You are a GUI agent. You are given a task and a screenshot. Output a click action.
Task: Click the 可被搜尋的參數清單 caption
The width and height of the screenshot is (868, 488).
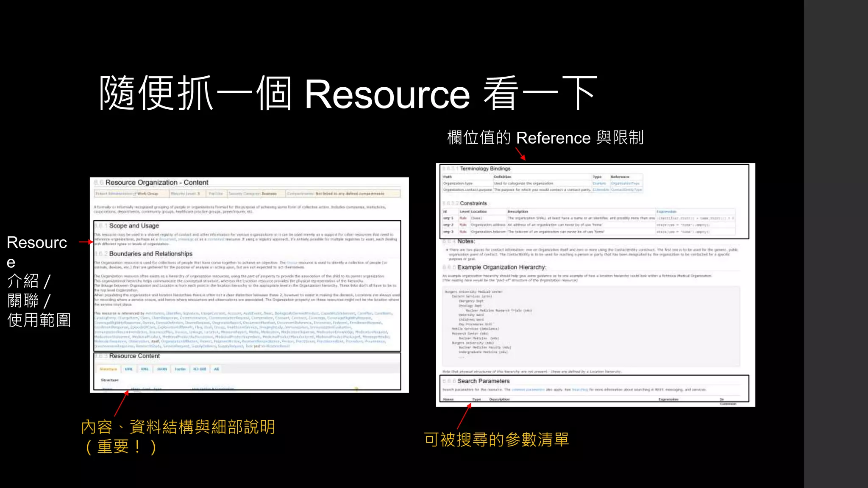coord(496,440)
